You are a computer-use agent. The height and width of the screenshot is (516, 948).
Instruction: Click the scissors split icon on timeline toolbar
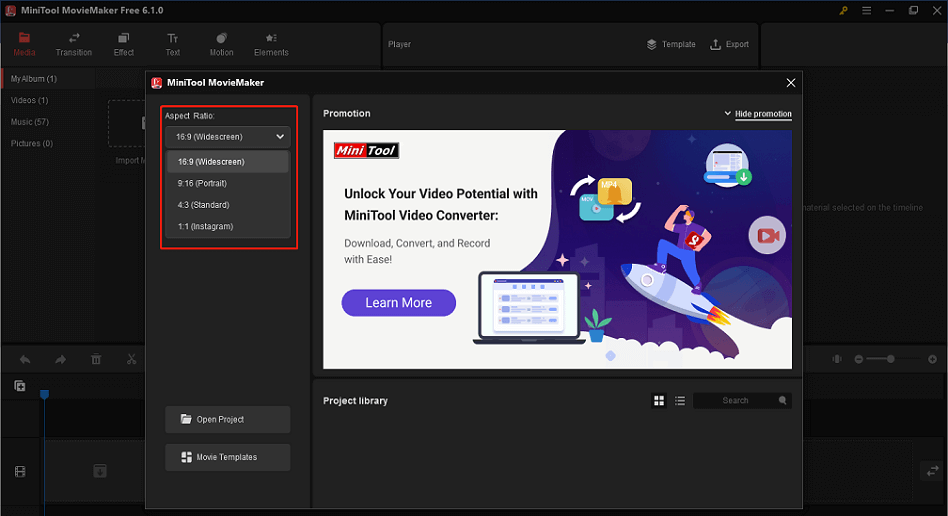[x=131, y=359]
